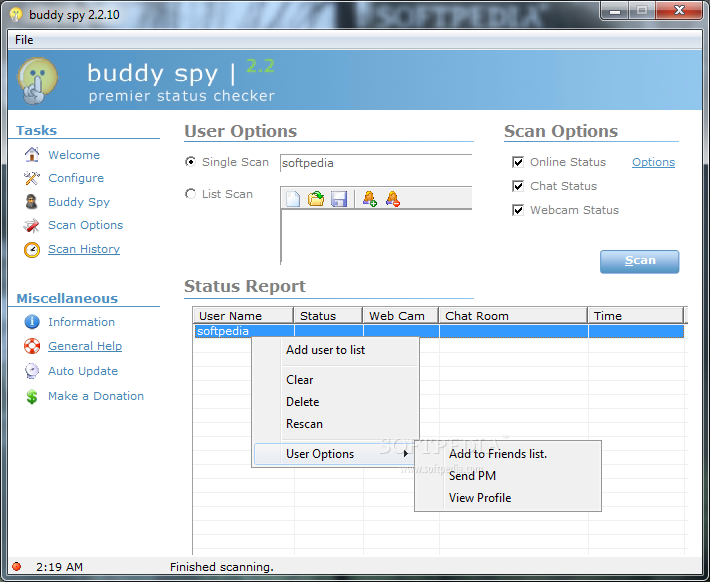Open the Make a Donation link
Viewport: 710px width, 582px height.
coord(96,396)
